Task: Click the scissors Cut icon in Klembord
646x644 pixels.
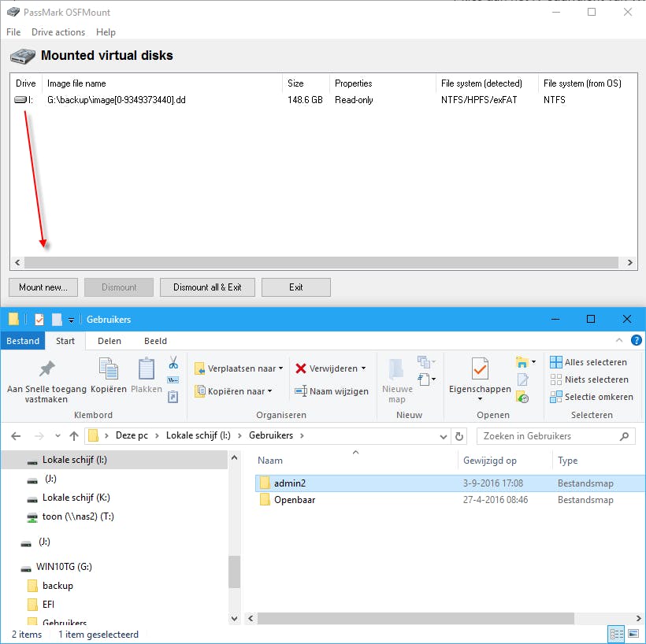Action: (x=173, y=362)
